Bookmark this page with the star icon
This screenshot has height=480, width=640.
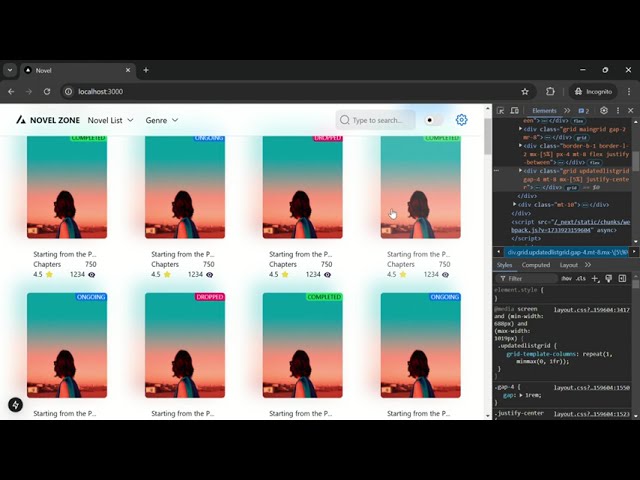pos(525,91)
